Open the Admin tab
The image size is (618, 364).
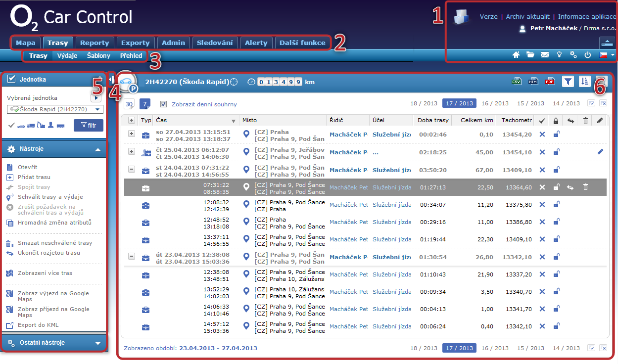(173, 43)
